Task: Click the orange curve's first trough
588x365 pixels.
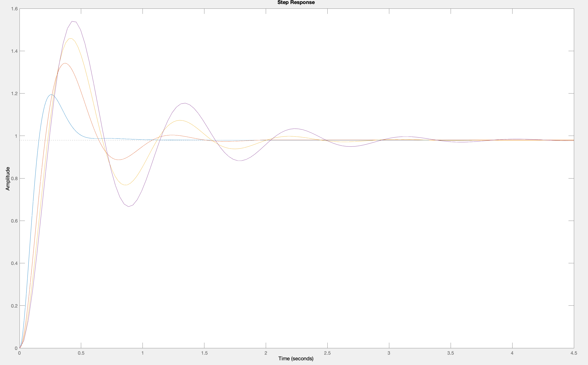Action: pos(119,160)
